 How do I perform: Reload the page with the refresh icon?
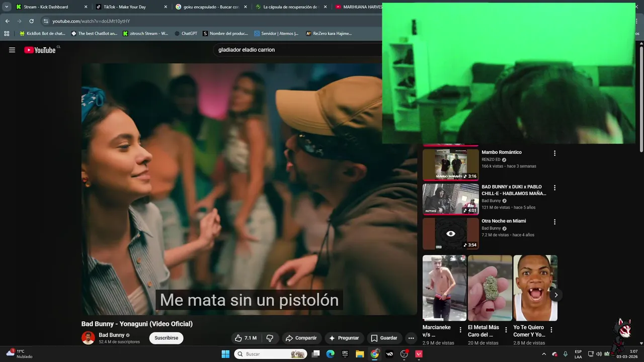(x=31, y=21)
